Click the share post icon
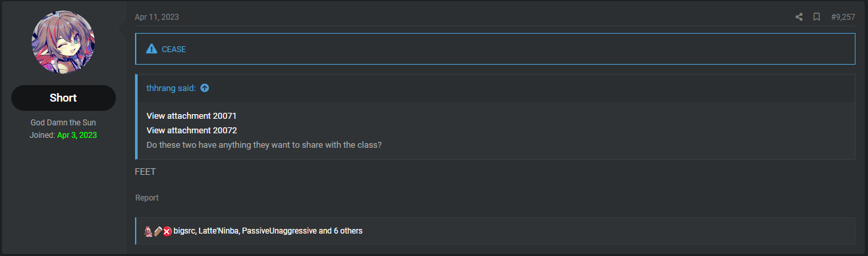The width and height of the screenshot is (868, 256). point(799,17)
